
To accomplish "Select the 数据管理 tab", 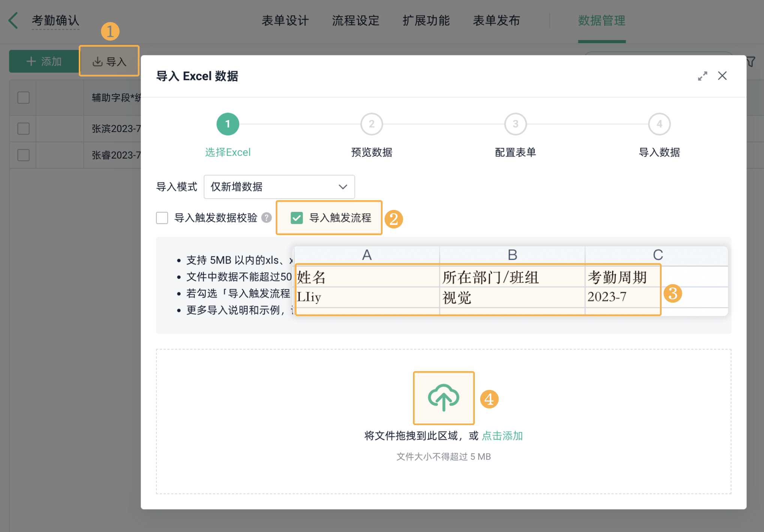I will pyautogui.click(x=602, y=21).
